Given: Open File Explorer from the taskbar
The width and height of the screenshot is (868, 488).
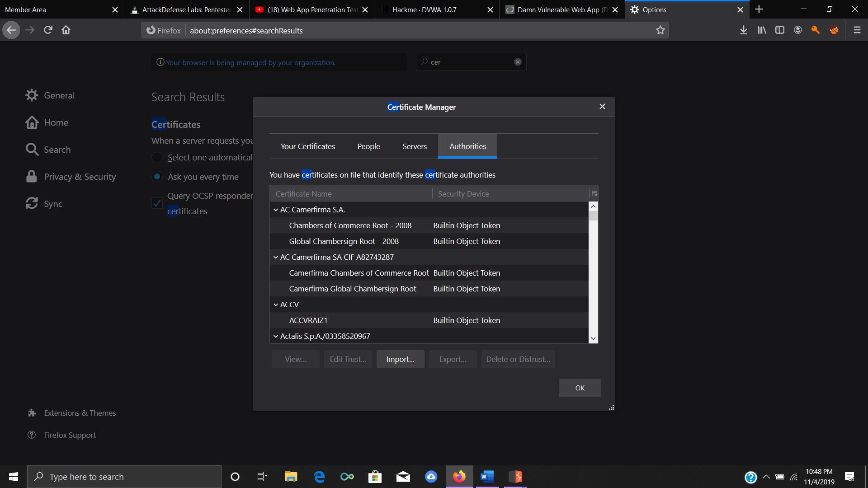Looking at the screenshot, I should (x=291, y=477).
